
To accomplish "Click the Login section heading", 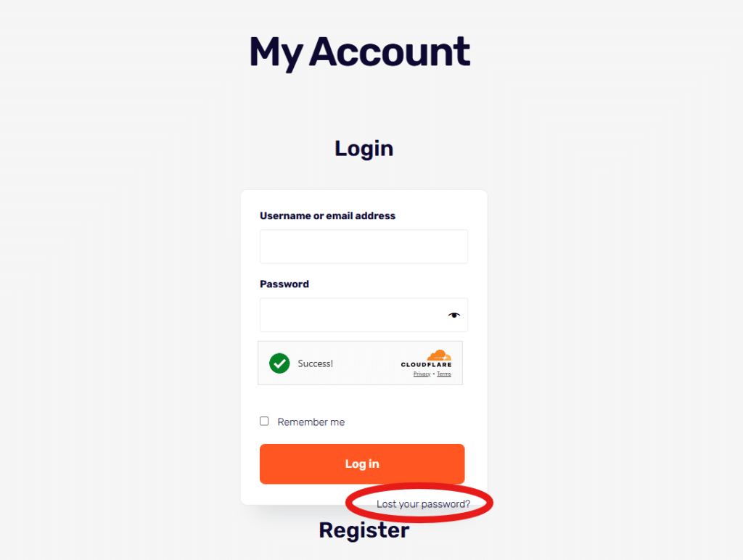I will (x=364, y=149).
